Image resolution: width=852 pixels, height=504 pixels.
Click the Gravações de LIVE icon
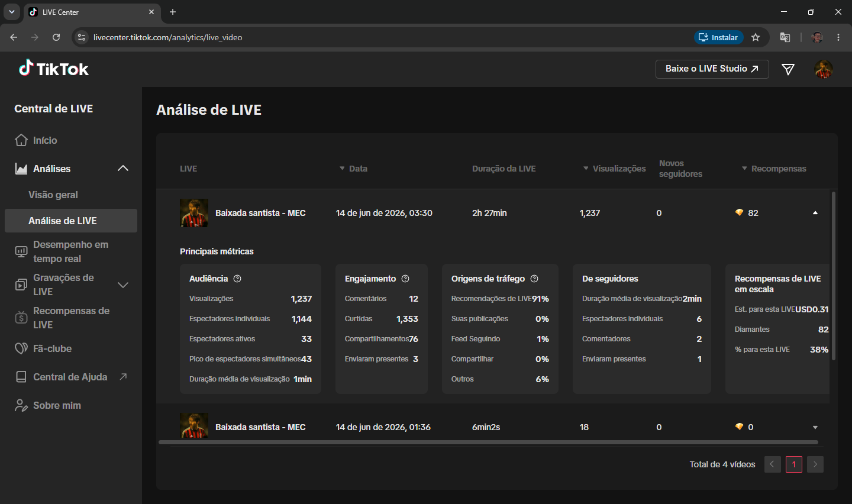[21, 285]
